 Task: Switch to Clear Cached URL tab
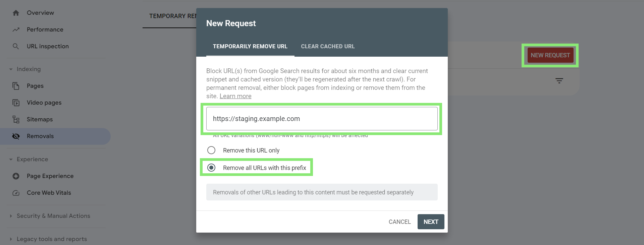click(328, 46)
